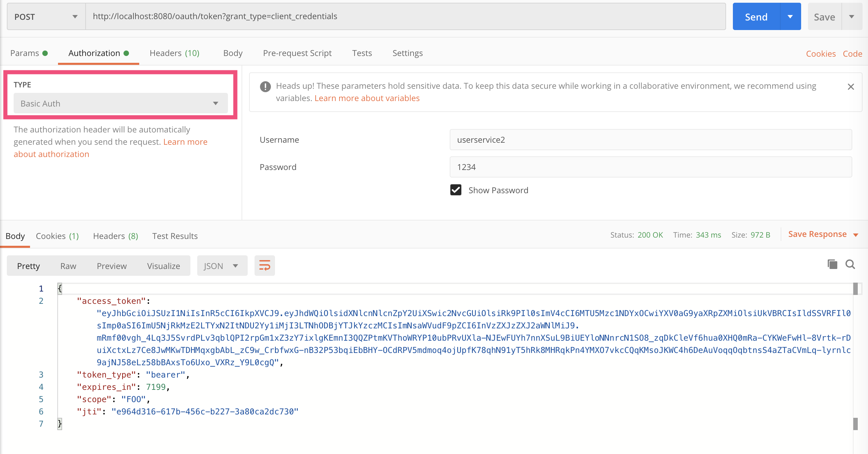This screenshot has height=454, width=868.
Task: Open Learn more about variables link
Action: pyautogui.click(x=367, y=98)
